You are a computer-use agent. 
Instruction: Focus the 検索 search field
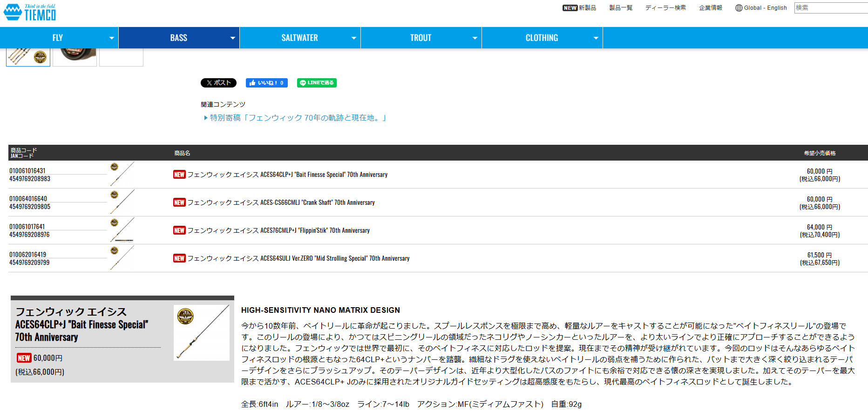831,7
